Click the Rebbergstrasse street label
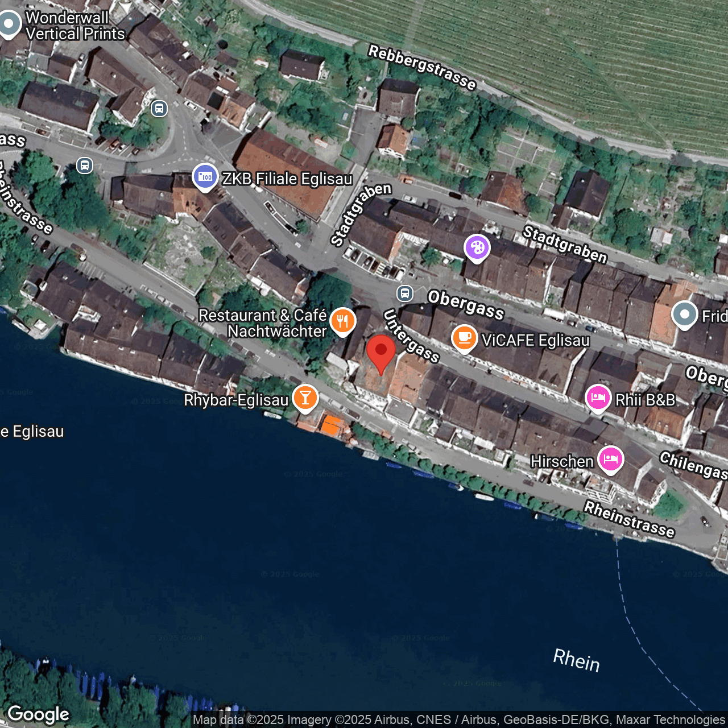 (x=423, y=67)
